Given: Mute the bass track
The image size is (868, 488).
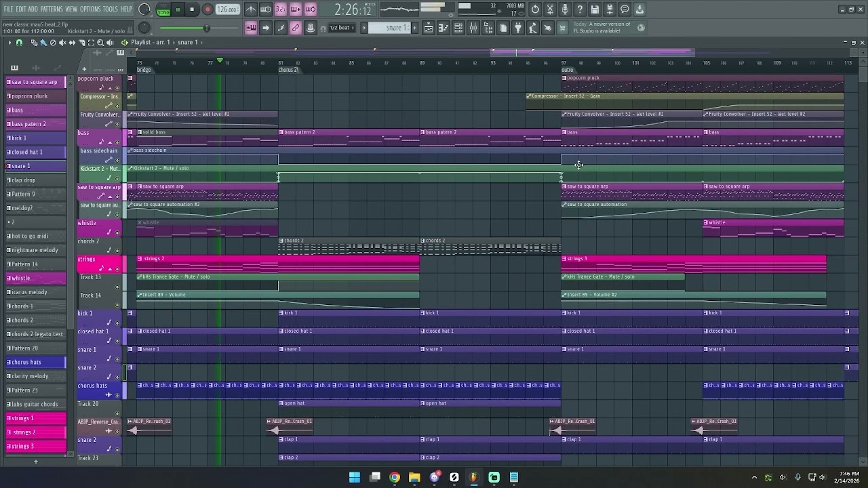Looking at the screenshot, I should (x=117, y=142).
